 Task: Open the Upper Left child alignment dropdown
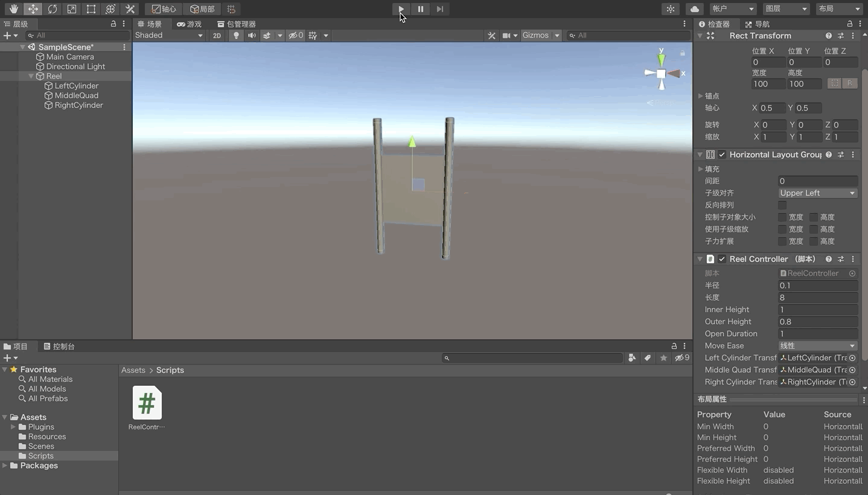point(817,193)
